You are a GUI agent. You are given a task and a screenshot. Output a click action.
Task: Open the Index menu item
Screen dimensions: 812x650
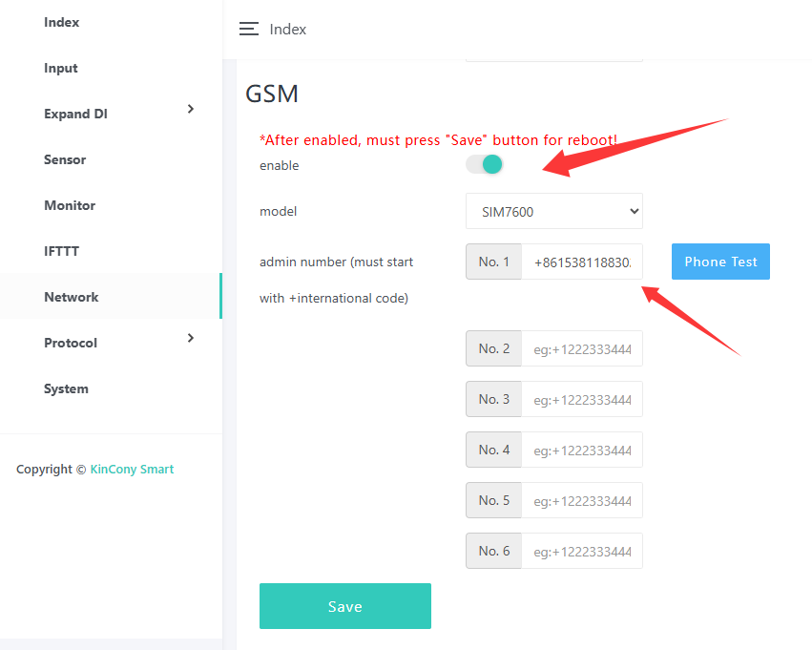[x=62, y=22]
